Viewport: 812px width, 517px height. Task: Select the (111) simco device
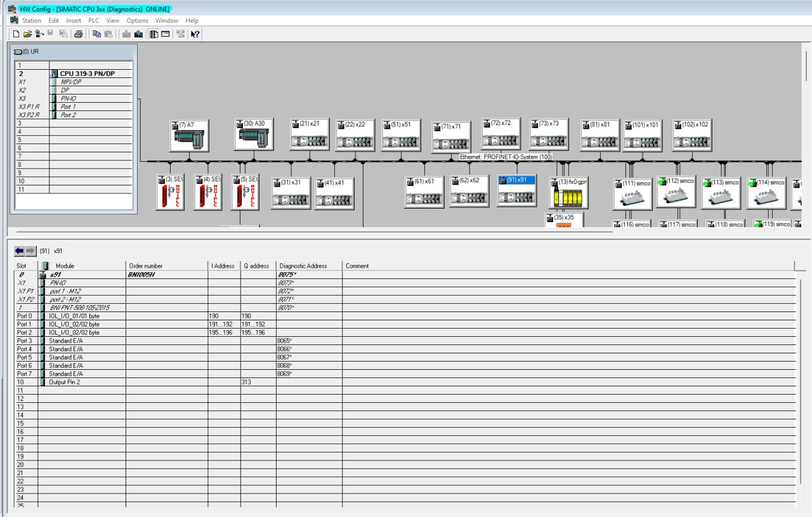tap(632, 193)
